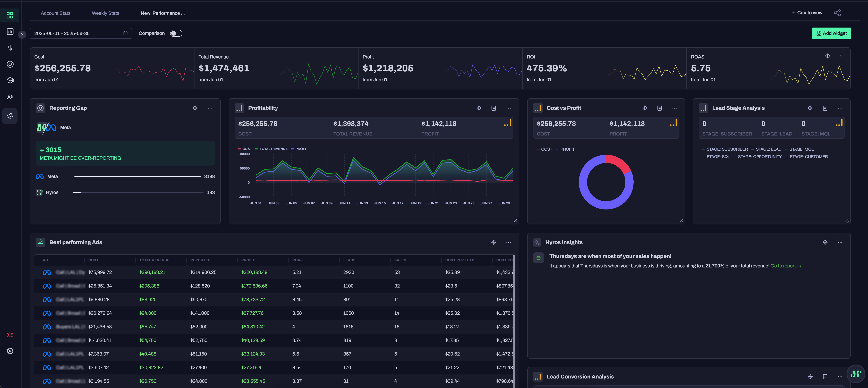
Task: Click the Add widget button
Action: click(x=831, y=33)
